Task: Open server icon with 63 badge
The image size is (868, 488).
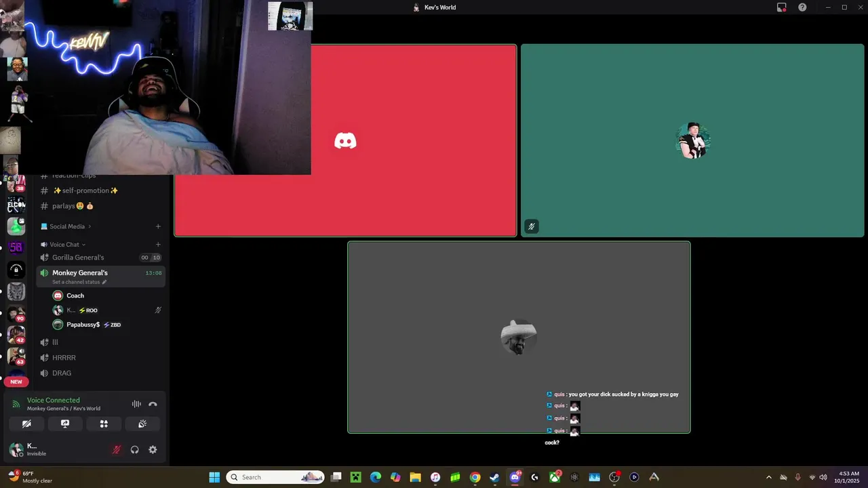Action: [x=16, y=357]
